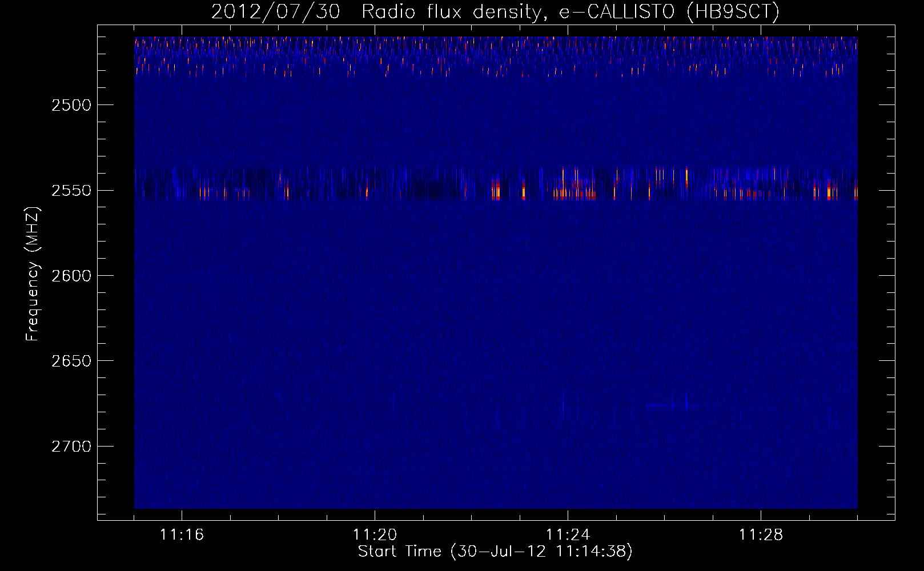924x571 pixels.
Task: Click the 2650 frequency tick label
Action: 71,361
